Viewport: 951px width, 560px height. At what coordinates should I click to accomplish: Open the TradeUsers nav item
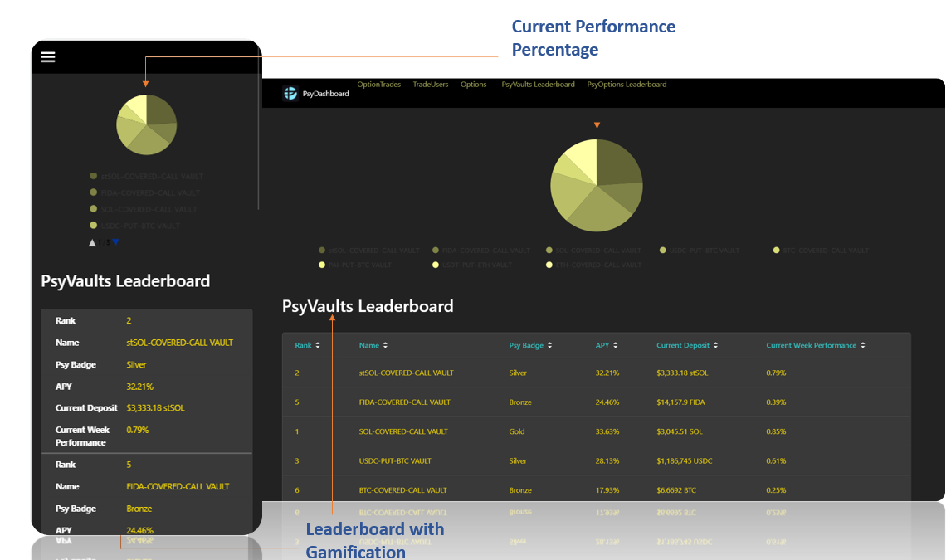pos(431,85)
